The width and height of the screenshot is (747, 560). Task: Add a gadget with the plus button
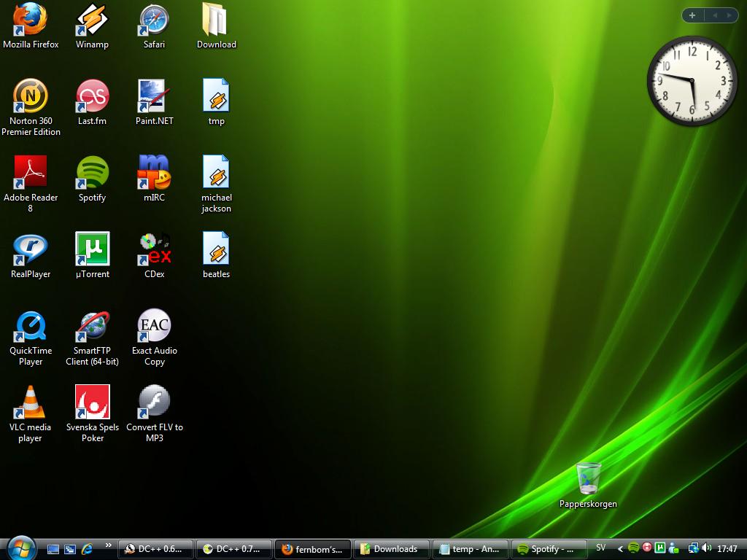click(692, 15)
